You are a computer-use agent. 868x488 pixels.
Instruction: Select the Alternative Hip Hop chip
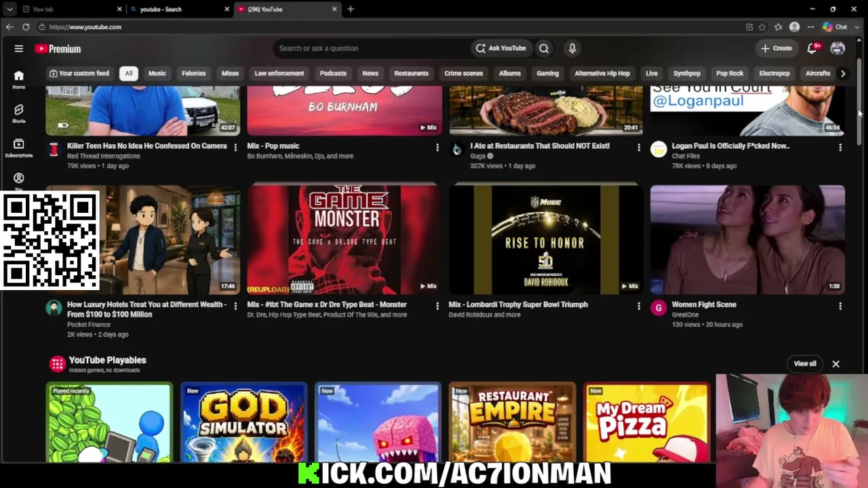coord(602,73)
